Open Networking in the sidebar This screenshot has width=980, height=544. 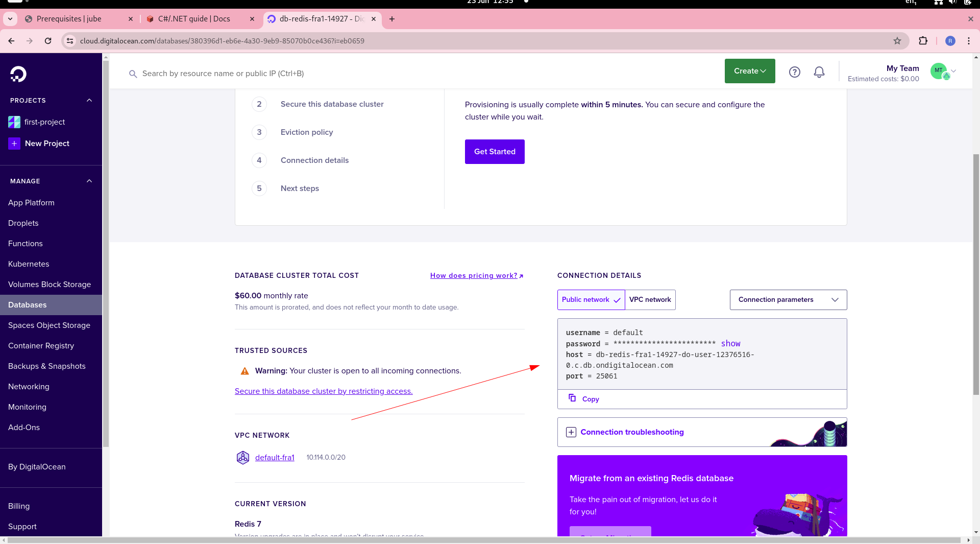(51, 387)
